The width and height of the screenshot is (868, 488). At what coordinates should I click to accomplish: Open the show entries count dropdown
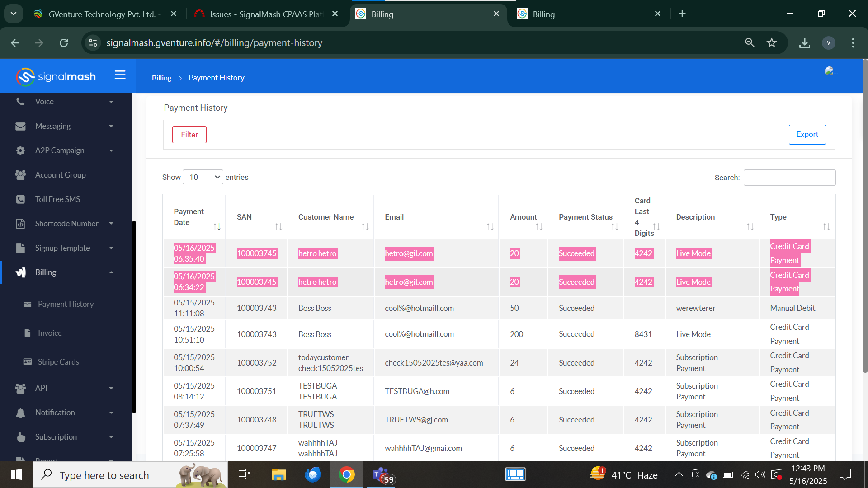click(203, 177)
